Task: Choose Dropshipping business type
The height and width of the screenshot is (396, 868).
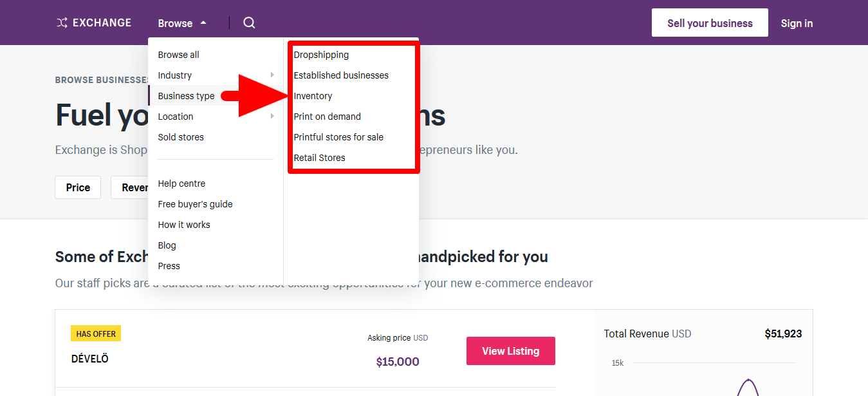Action: [321, 55]
